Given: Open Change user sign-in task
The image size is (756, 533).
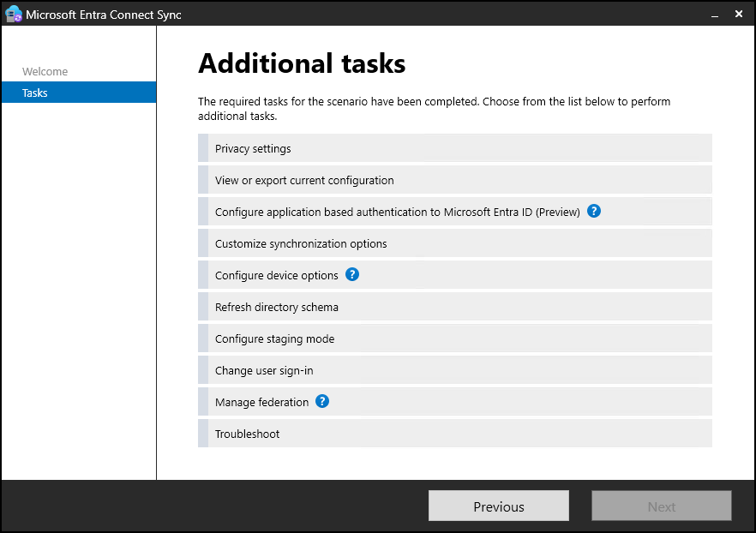Looking at the screenshot, I should point(270,371).
